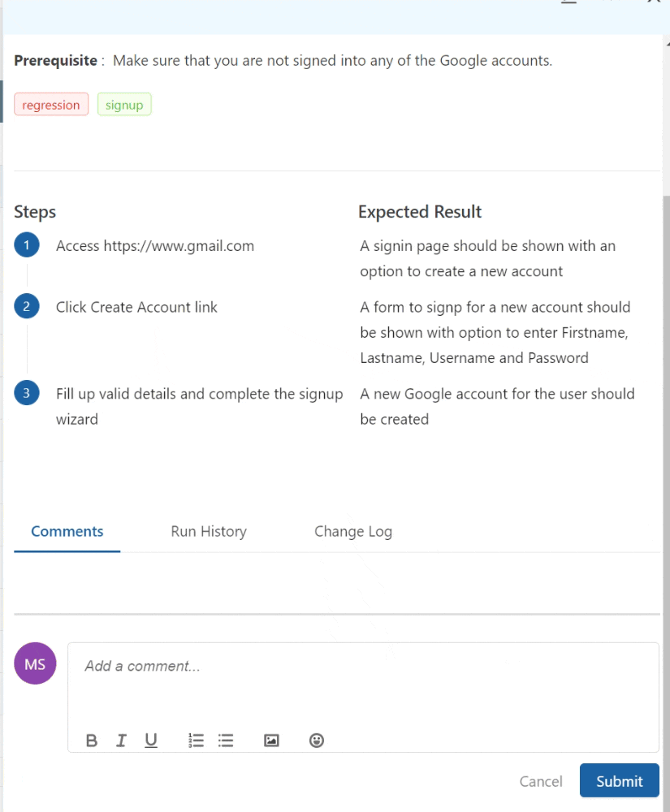
Task: Insert a numbered list in comment
Action: coord(196,741)
